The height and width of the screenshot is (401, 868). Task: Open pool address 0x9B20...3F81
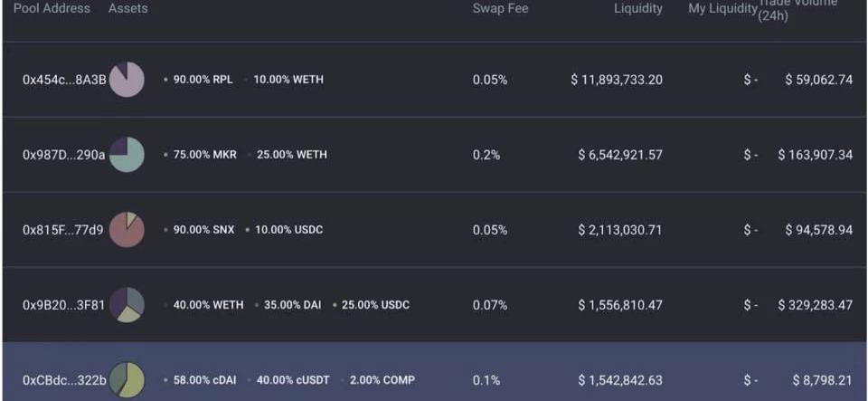(x=64, y=305)
